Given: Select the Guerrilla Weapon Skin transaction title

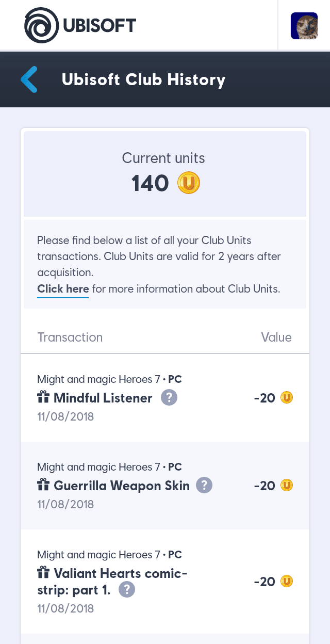Looking at the screenshot, I should 122,486.
